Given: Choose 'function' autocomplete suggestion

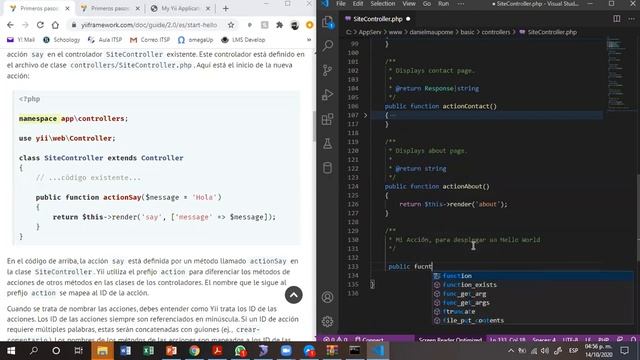Looking at the screenshot, I should coord(533,276).
